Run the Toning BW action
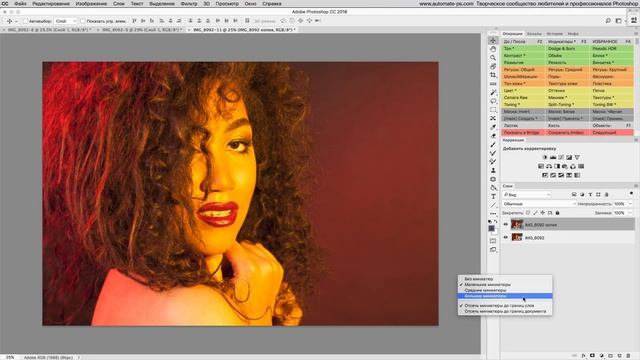The height and width of the screenshot is (360, 640). tap(612, 104)
